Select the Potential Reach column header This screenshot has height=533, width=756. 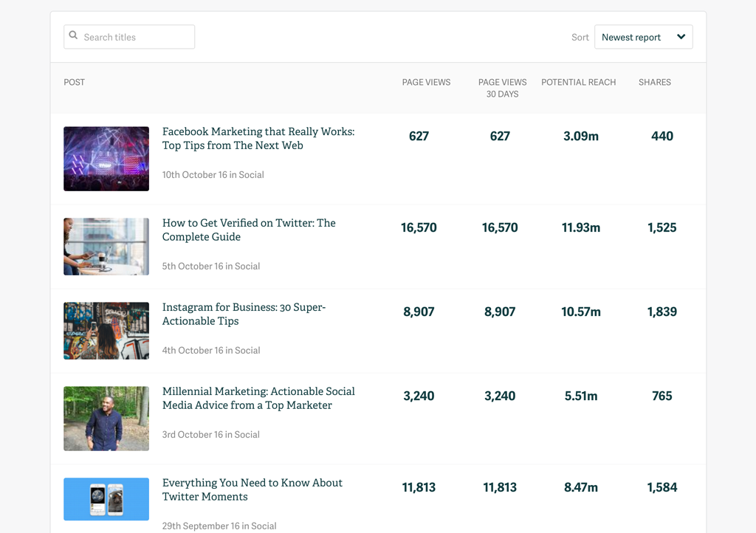[x=578, y=82]
